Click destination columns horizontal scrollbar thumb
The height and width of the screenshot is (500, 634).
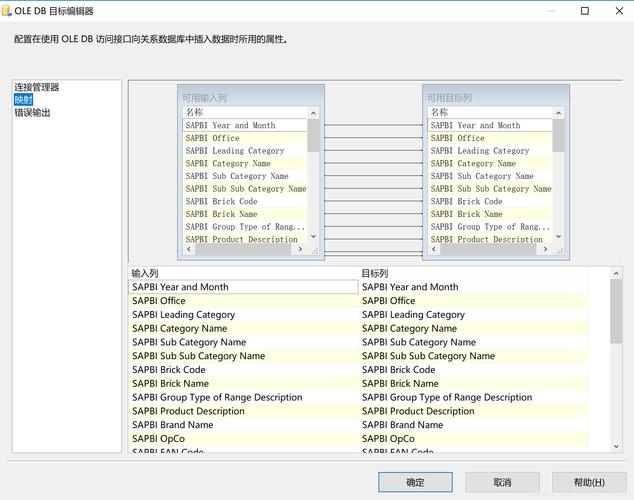(x=488, y=249)
